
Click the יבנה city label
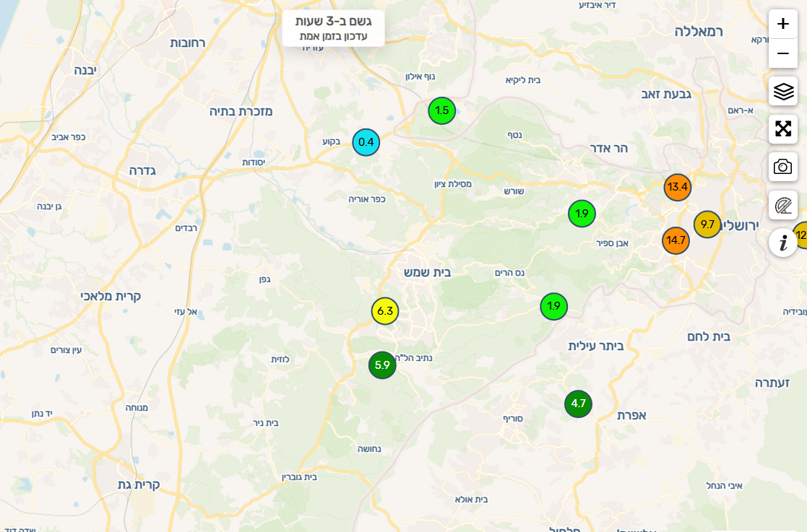coord(85,71)
